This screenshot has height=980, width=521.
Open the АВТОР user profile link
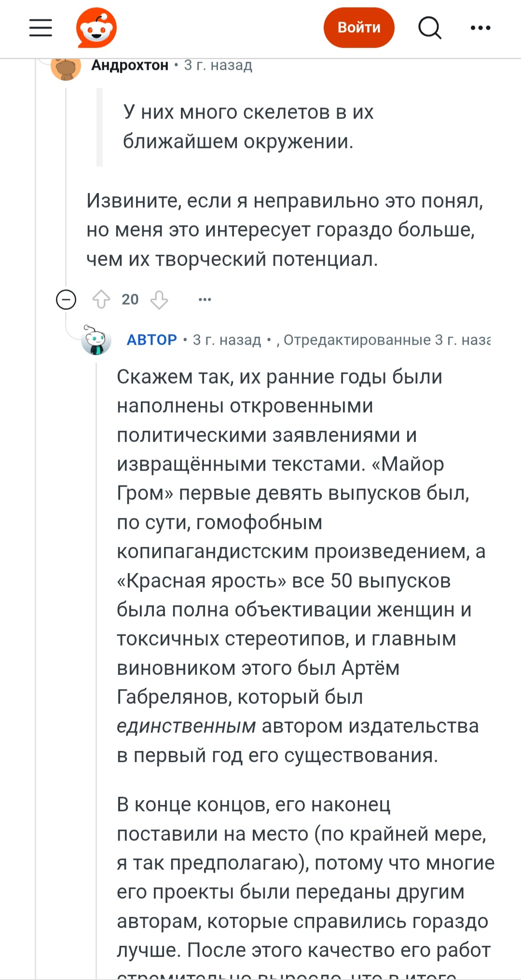pyautogui.click(x=151, y=340)
